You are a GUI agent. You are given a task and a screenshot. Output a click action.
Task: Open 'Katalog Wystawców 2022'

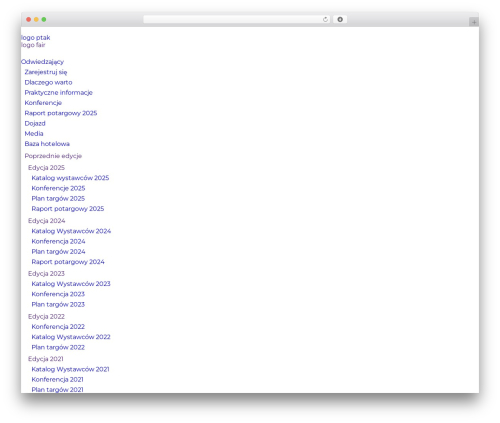click(x=71, y=337)
